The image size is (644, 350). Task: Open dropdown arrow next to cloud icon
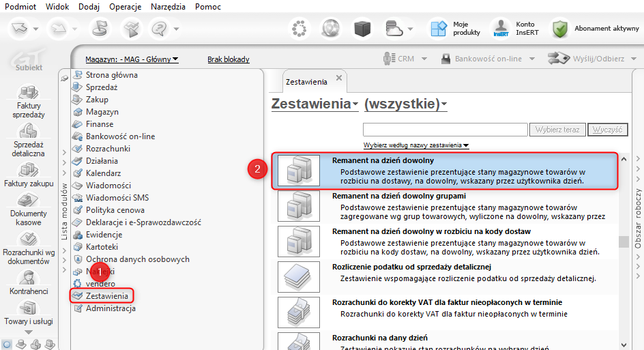pos(410,29)
